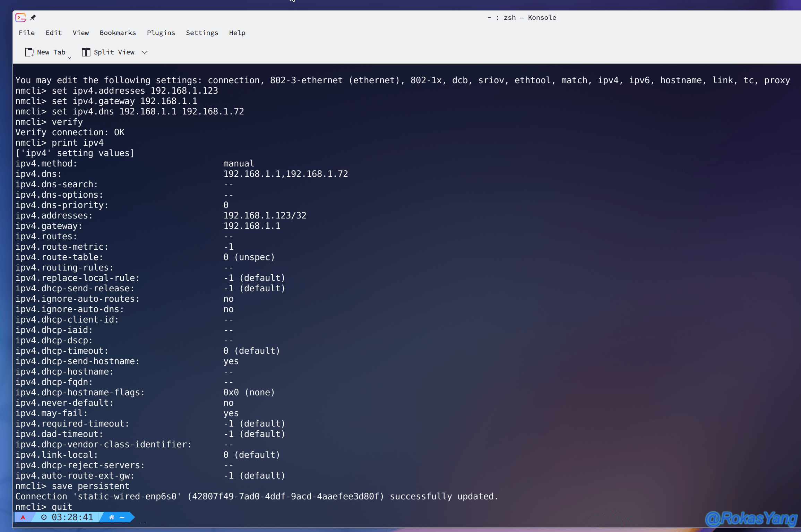Click the 'ipv4.may-fail:' label
Viewport: 801px width, 532px height.
click(x=51, y=413)
